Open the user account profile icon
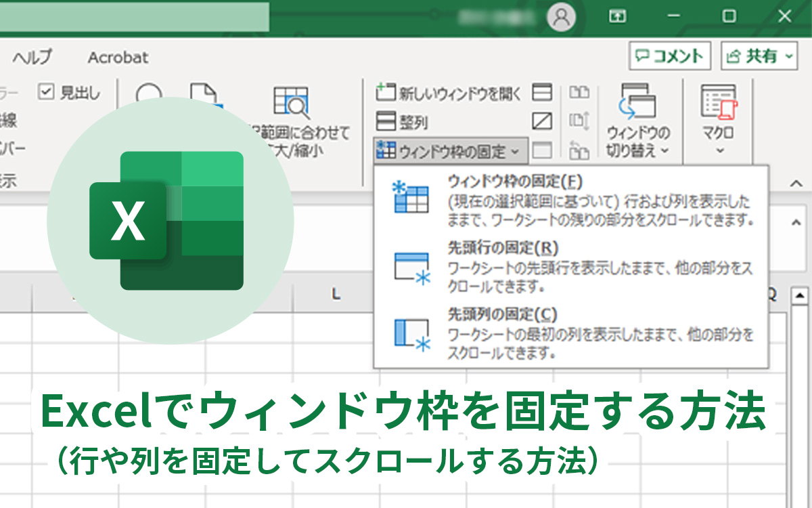Screen dimensions: 812x508 [x=561, y=17]
